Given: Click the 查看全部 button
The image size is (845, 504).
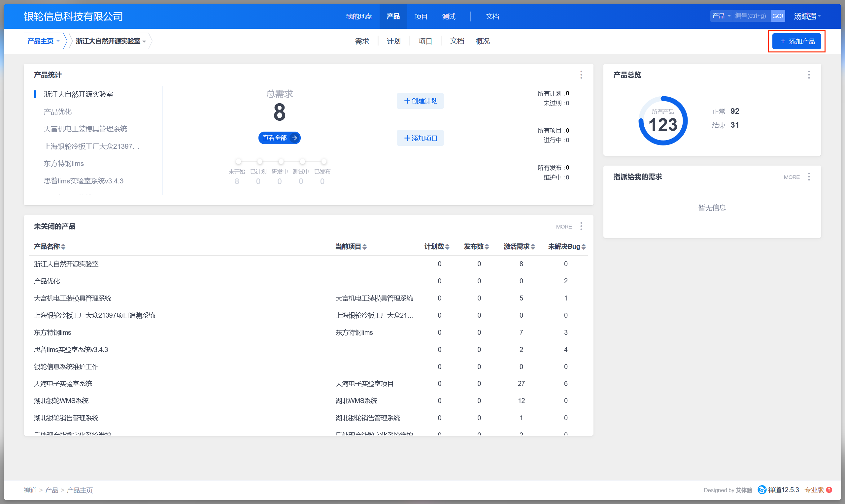Looking at the screenshot, I should (279, 138).
